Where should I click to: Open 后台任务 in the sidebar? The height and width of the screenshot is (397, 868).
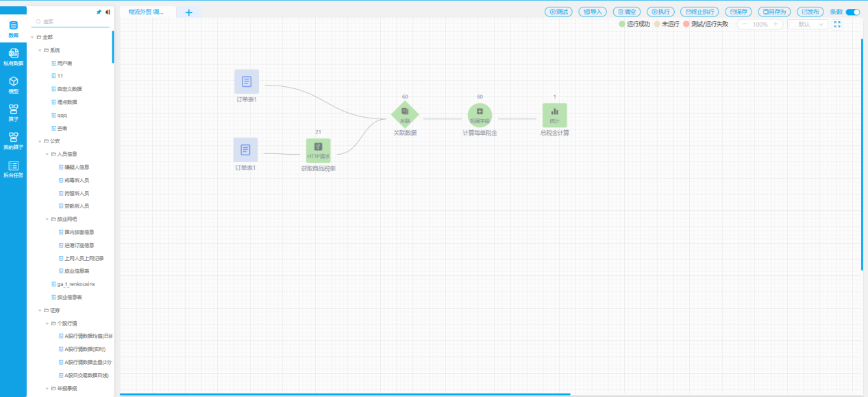[x=13, y=169]
